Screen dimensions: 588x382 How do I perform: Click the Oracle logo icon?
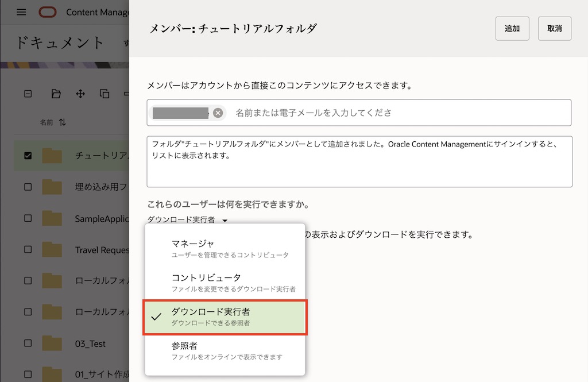tap(48, 12)
